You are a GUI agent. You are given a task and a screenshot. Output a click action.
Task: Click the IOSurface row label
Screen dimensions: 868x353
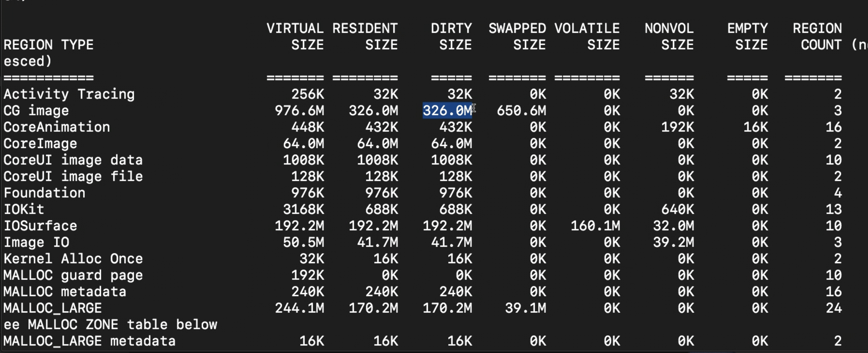(40, 226)
